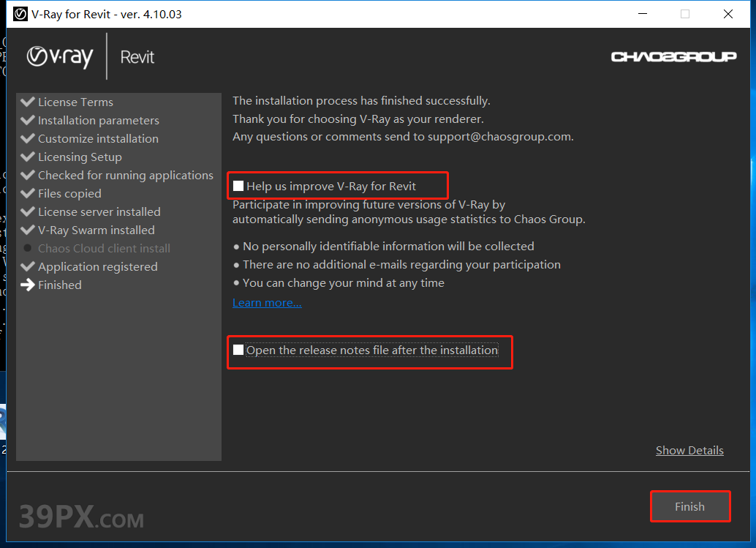Screen dimensions: 756x548
Task: Click checkmark icon beside License Terms
Action: [28, 102]
